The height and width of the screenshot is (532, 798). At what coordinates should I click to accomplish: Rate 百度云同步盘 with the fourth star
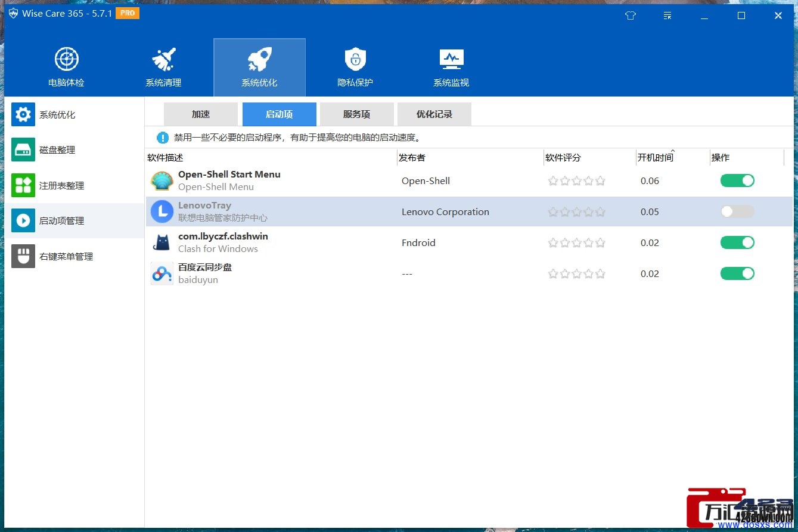pos(588,273)
